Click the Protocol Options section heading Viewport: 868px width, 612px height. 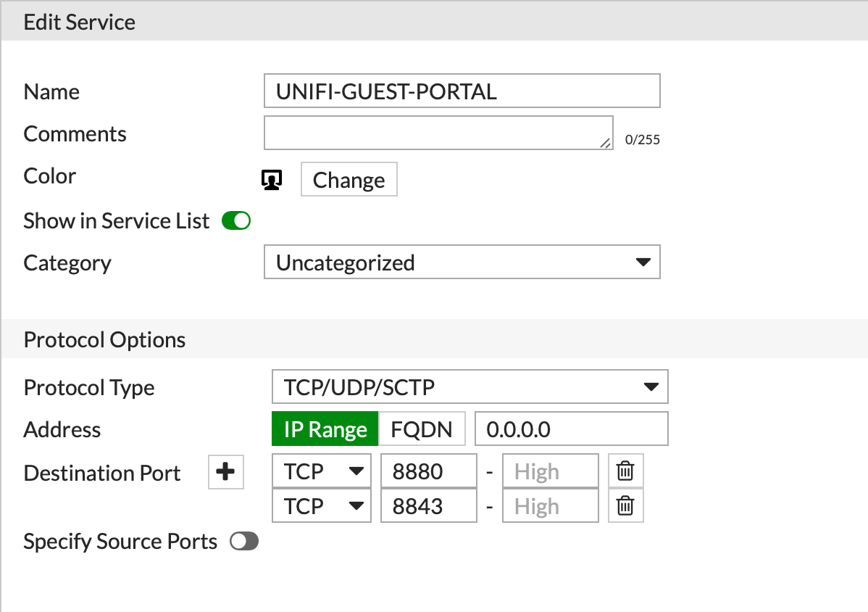pyautogui.click(x=104, y=339)
